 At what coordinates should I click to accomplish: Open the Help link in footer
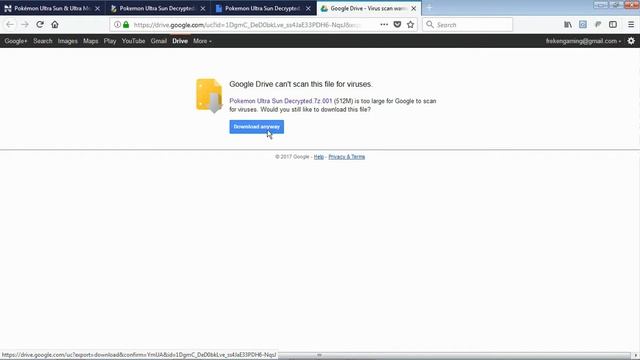tap(319, 157)
